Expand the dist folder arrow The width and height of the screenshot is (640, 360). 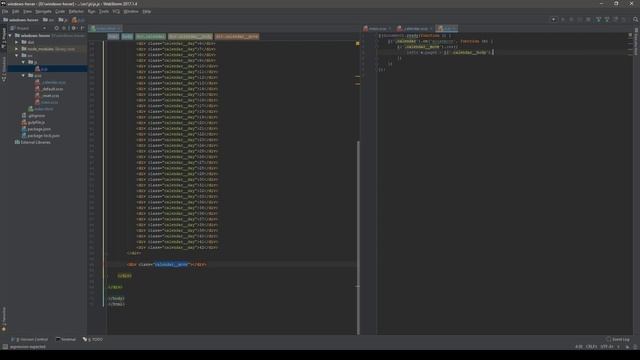coord(17,42)
